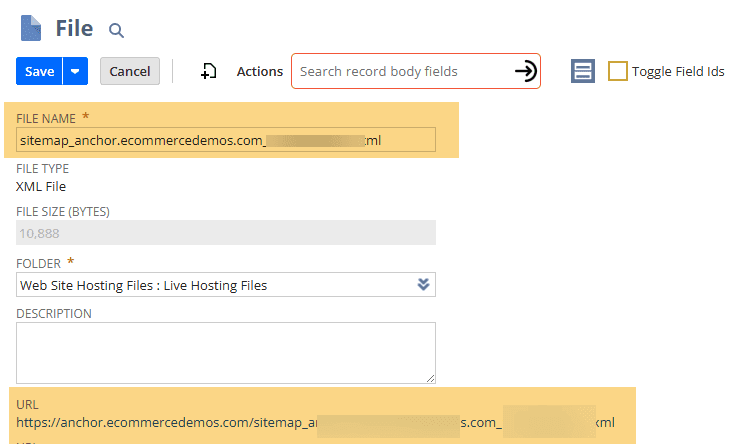Select the File Size field showing 10,888
Image resolution: width=730 pixels, height=444 pixels.
[x=226, y=233]
